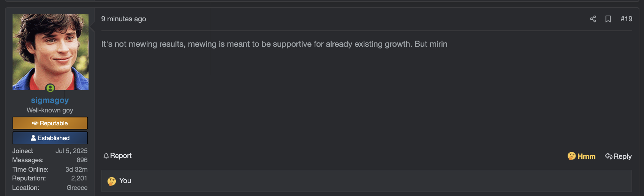This screenshot has height=196, width=644.
Task: View the 2,201 reputation score
Action: coord(79,178)
